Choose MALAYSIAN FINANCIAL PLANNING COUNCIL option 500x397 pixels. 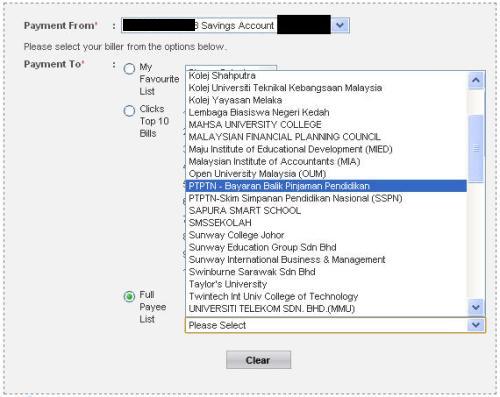[x=326, y=137]
